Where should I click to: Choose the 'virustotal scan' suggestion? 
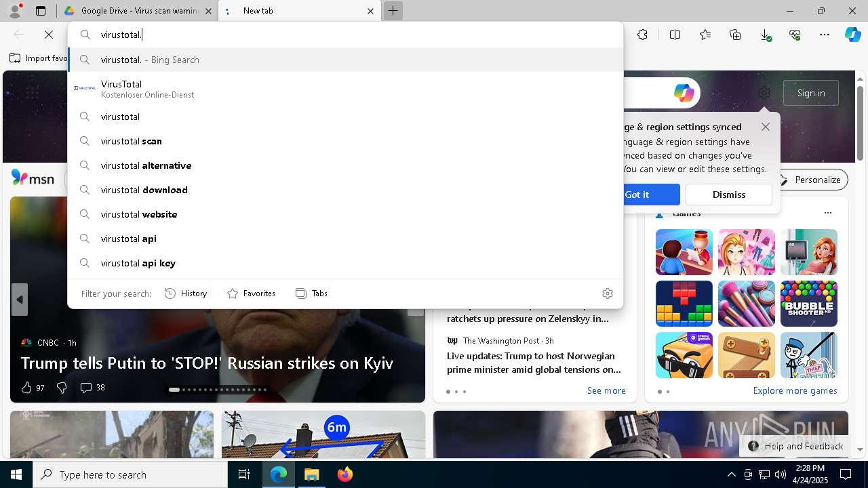346,141
